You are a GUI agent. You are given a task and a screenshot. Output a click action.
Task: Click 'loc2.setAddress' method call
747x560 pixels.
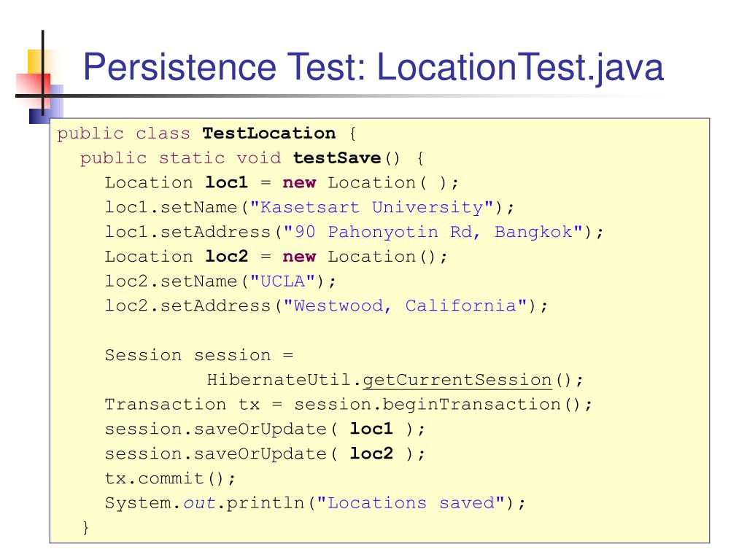coord(187,306)
